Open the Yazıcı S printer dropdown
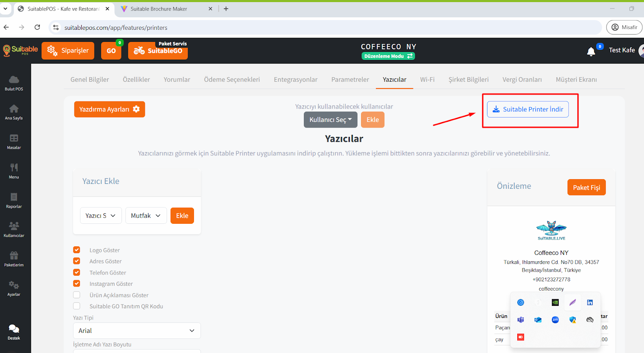This screenshot has height=353, width=644. click(101, 216)
